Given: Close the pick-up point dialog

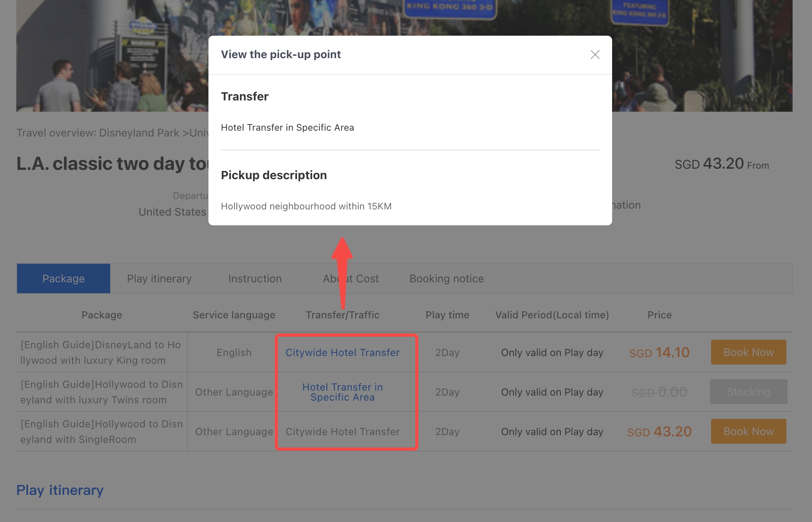Looking at the screenshot, I should pyautogui.click(x=595, y=55).
